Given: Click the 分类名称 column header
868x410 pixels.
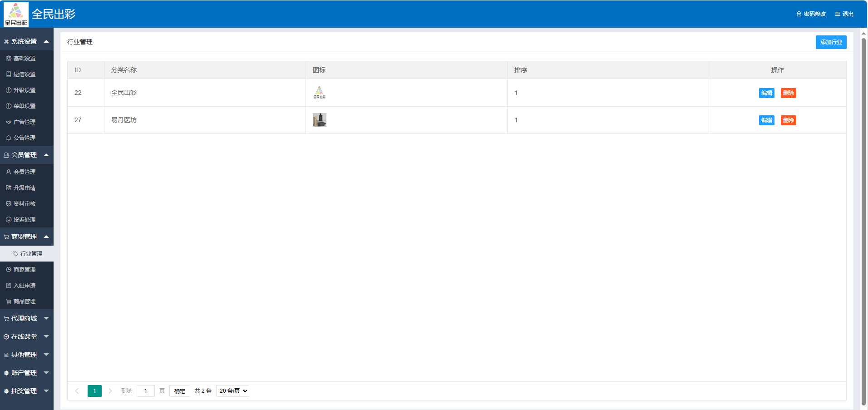Looking at the screenshot, I should click(x=205, y=70).
